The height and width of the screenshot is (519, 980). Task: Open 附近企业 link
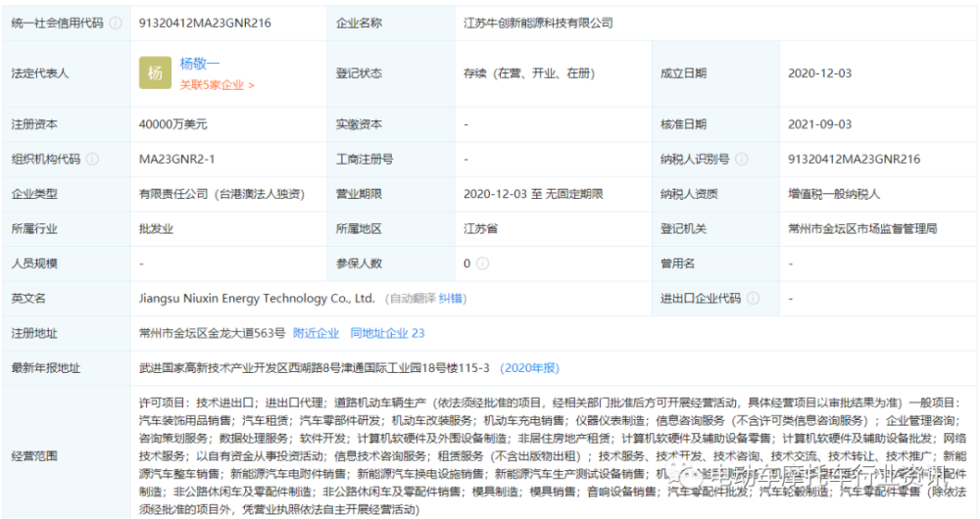tap(316, 334)
